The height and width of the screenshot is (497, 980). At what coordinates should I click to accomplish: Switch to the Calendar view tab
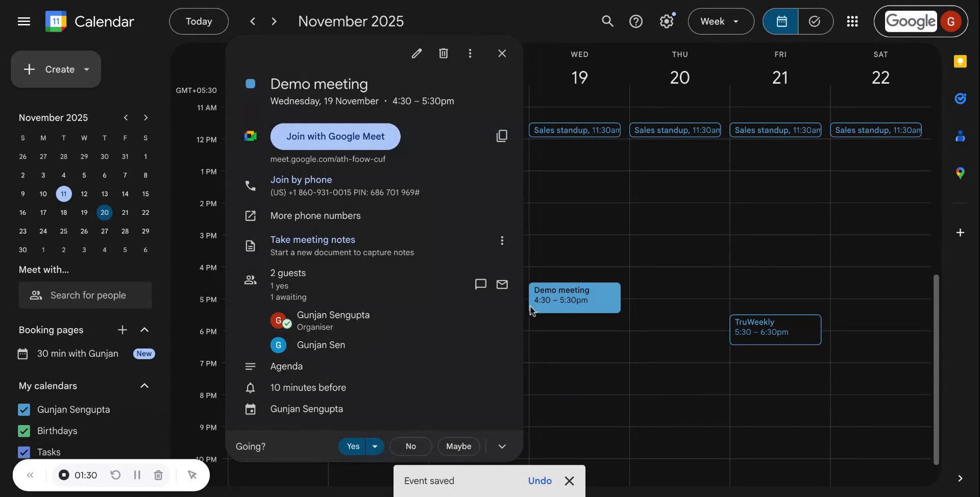pyautogui.click(x=782, y=21)
